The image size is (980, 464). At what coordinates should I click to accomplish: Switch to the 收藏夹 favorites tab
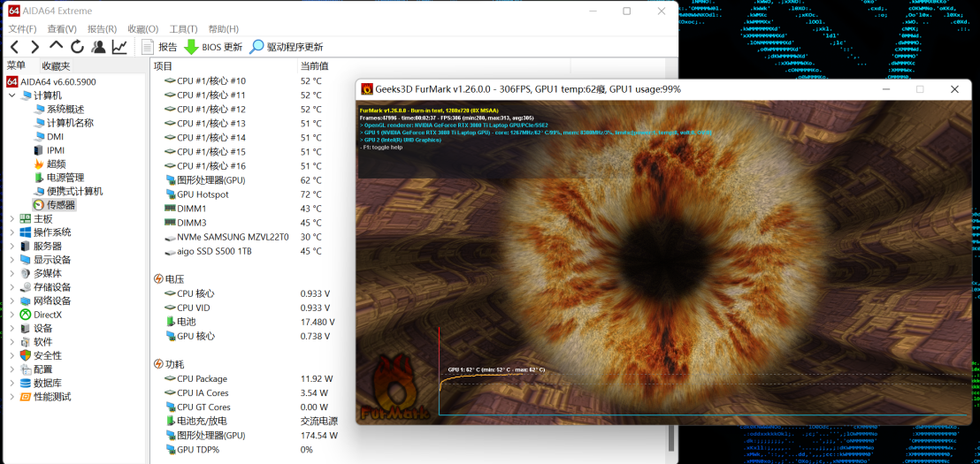(56, 66)
